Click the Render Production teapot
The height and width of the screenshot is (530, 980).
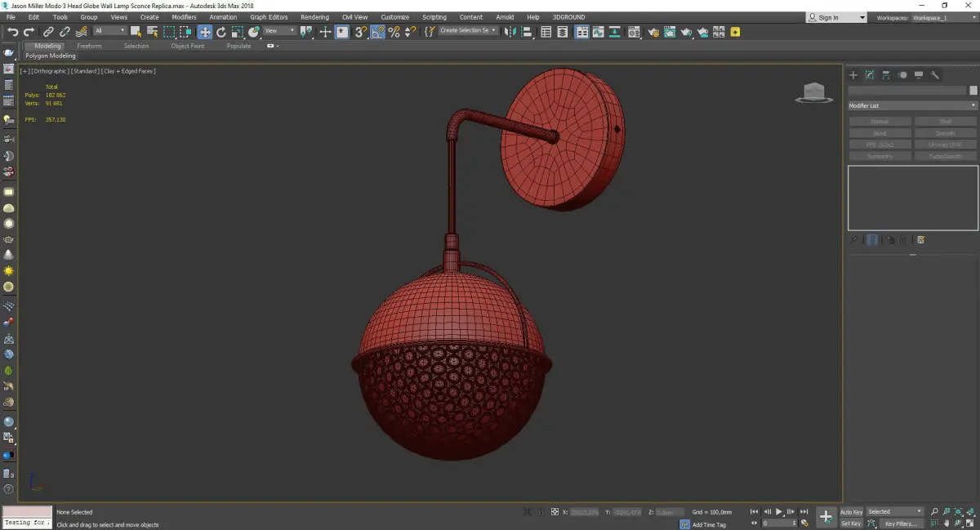click(x=686, y=32)
